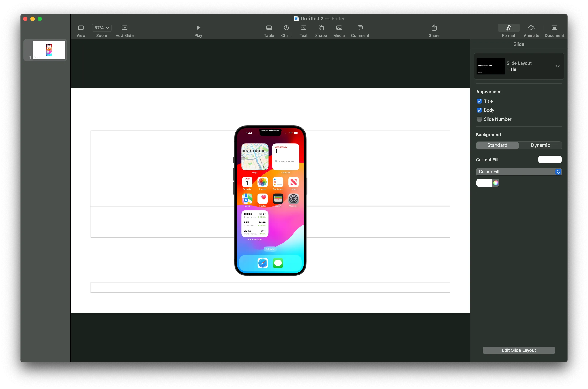Select the Standard background tab
The width and height of the screenshot is (588, 389).
coord(497,145)
